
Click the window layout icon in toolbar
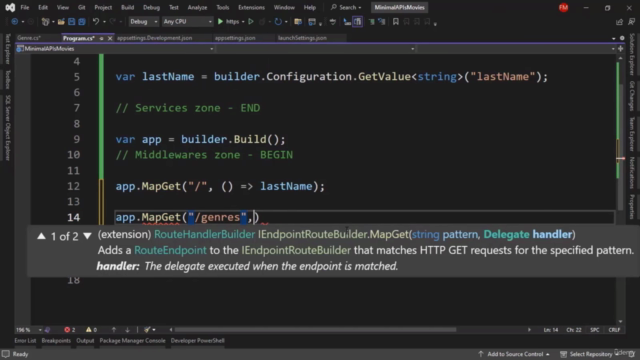312,22
